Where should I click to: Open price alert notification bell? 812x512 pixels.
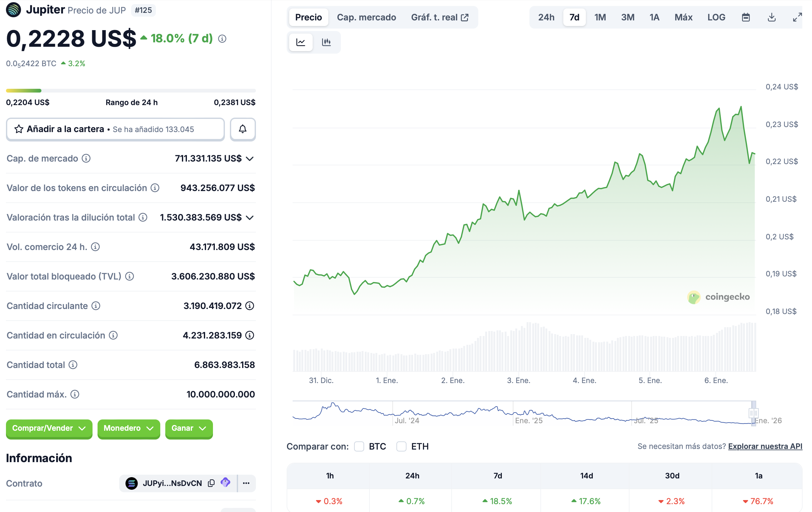coord(242,129)
